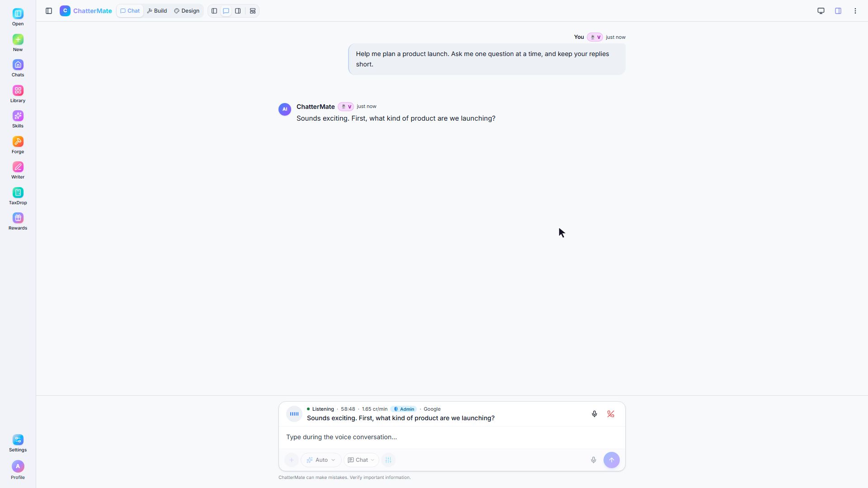The height and width of the screenshot is (488, 868).
Task: Open the sliders tuning options icon
Action: [x=388, y=460]
